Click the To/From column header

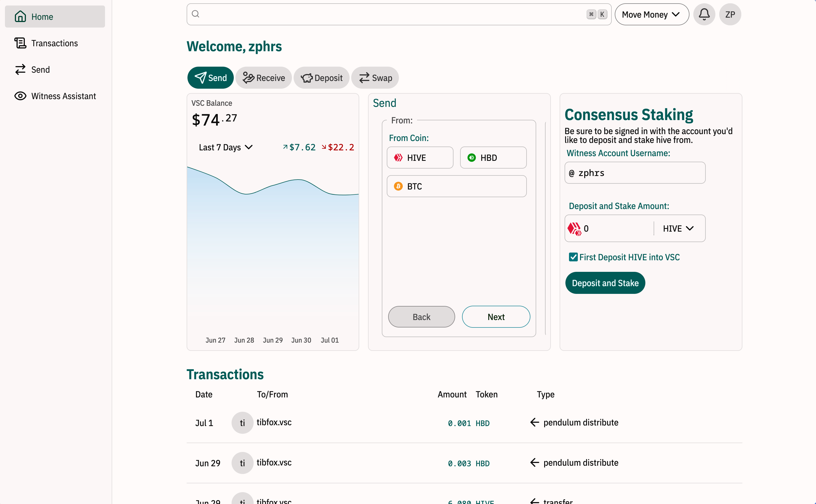(x=272, y=394)
